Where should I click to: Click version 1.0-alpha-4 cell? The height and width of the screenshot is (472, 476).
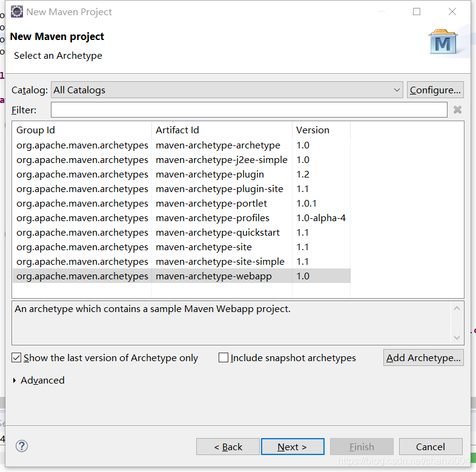coord(321,218)
